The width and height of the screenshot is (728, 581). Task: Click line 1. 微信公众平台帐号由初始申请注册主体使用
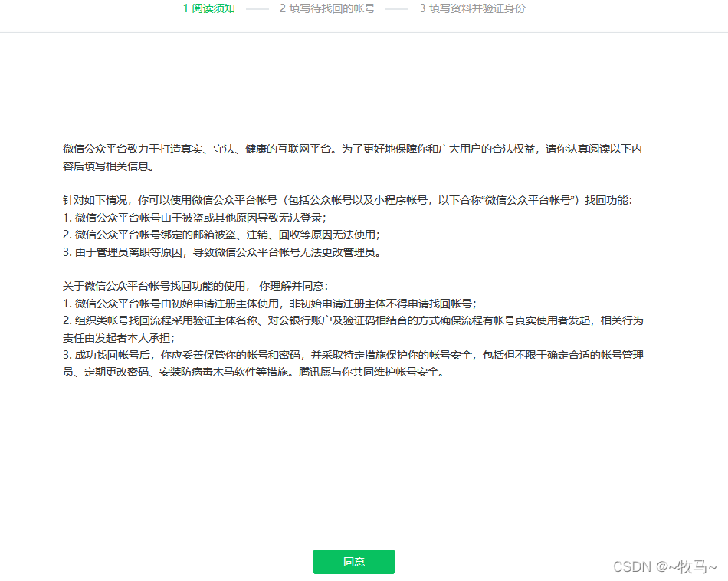point(270,304)
